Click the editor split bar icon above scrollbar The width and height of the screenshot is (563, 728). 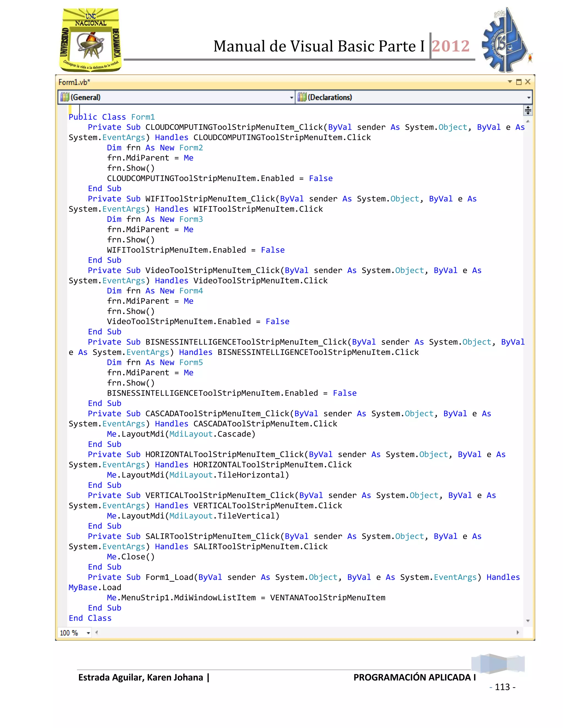528,110
